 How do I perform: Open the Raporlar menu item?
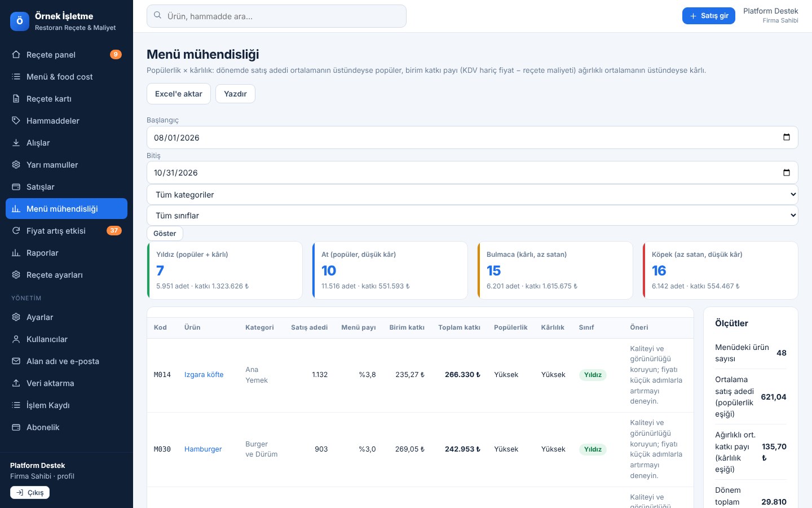[67, 253]
